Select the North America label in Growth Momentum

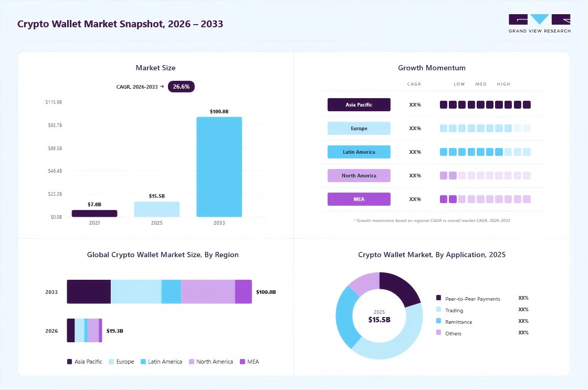click(x=359, y=175)
